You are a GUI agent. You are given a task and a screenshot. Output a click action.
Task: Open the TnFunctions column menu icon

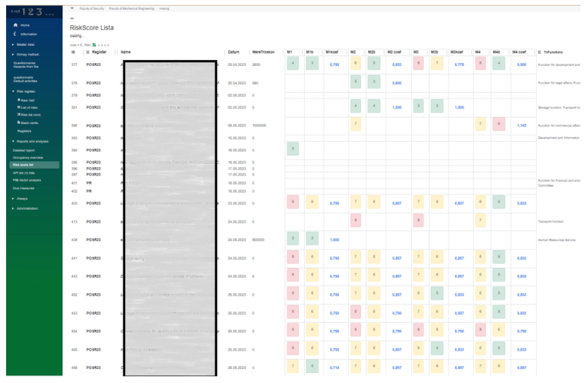[x=539, y=52]
